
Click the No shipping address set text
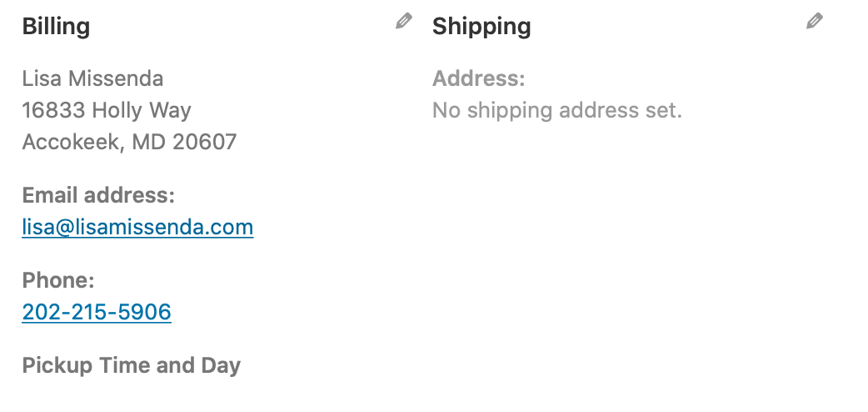click(557, 110)
